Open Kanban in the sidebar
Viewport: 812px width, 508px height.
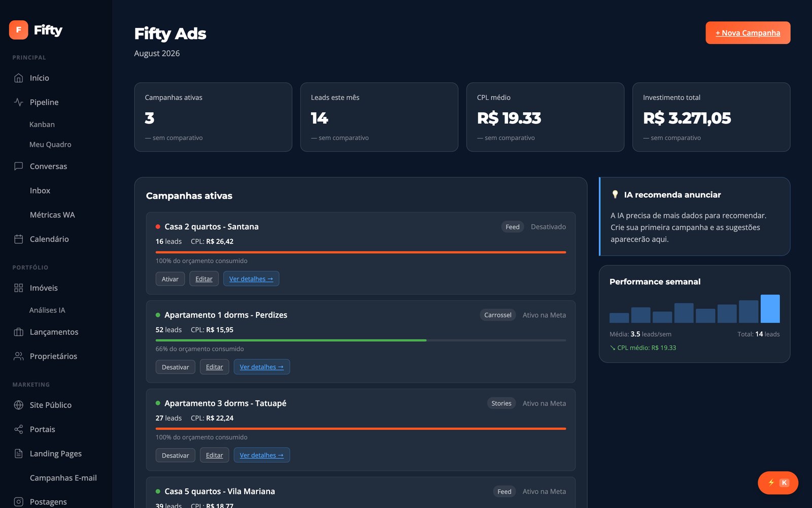point(42,124)
